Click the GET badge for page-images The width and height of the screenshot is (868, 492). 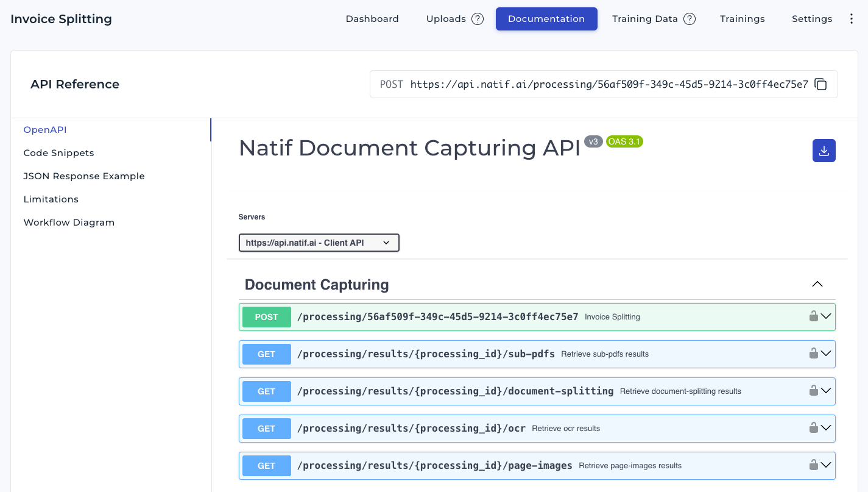click(267, 466)
